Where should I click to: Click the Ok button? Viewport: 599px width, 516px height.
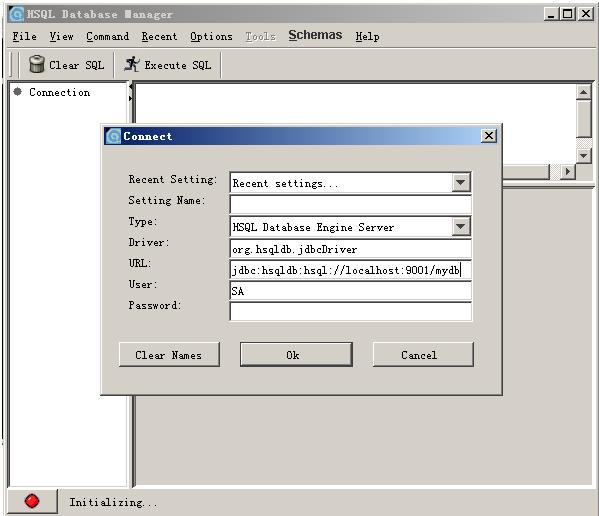point(296,354)
